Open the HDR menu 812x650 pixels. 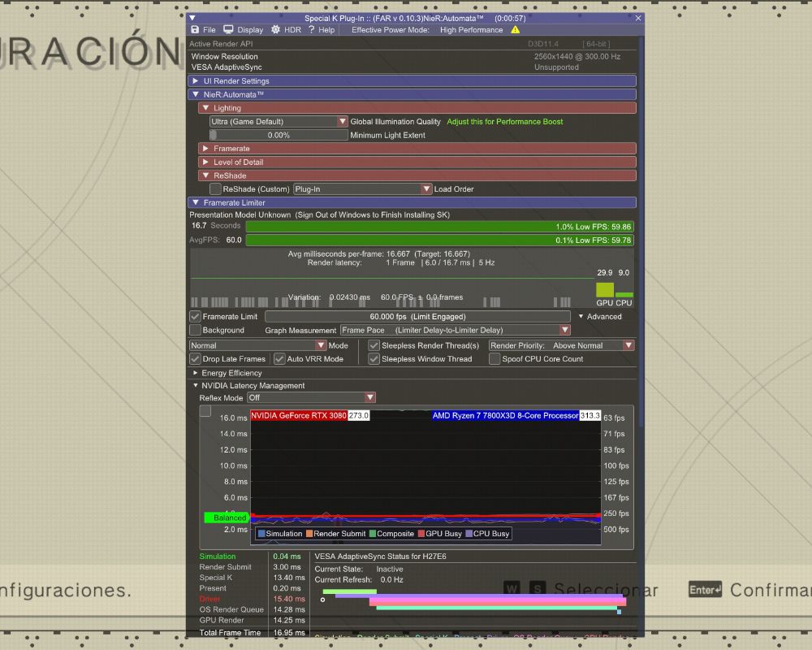(x=292, y=29)
